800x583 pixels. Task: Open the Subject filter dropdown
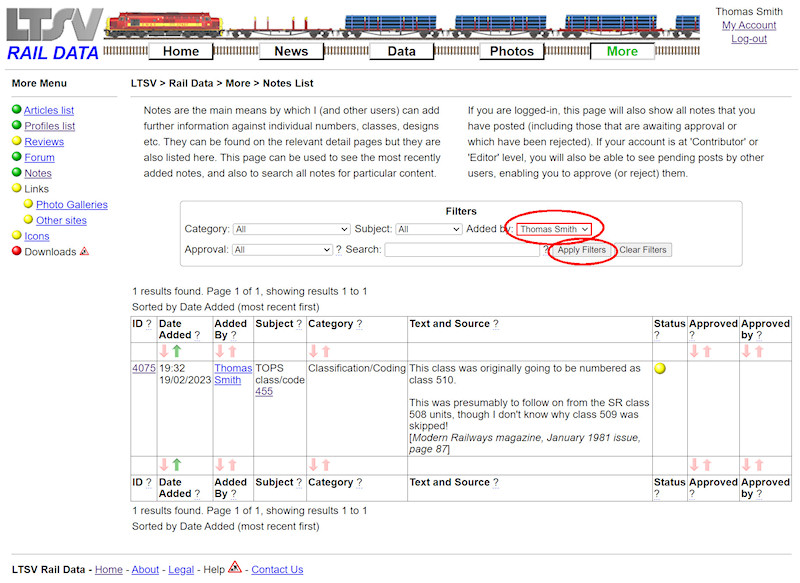pyautogui.click(x=428, y=229)
